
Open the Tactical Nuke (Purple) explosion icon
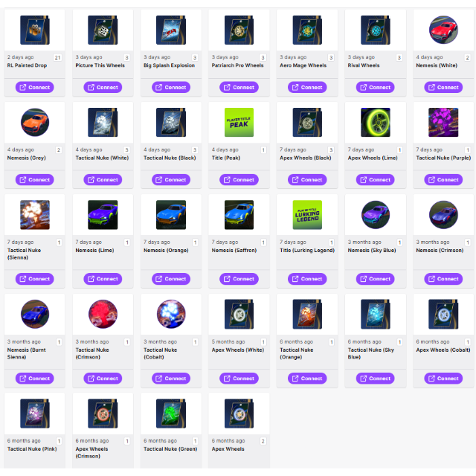coord(443,122)
